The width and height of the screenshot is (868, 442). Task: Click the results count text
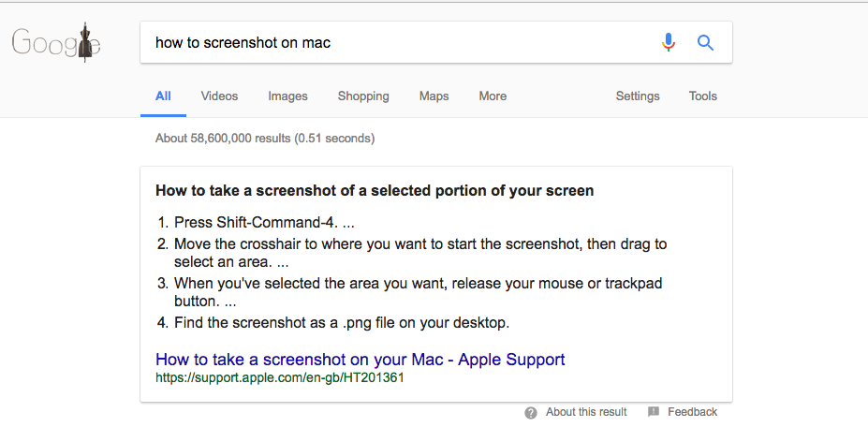265,138
